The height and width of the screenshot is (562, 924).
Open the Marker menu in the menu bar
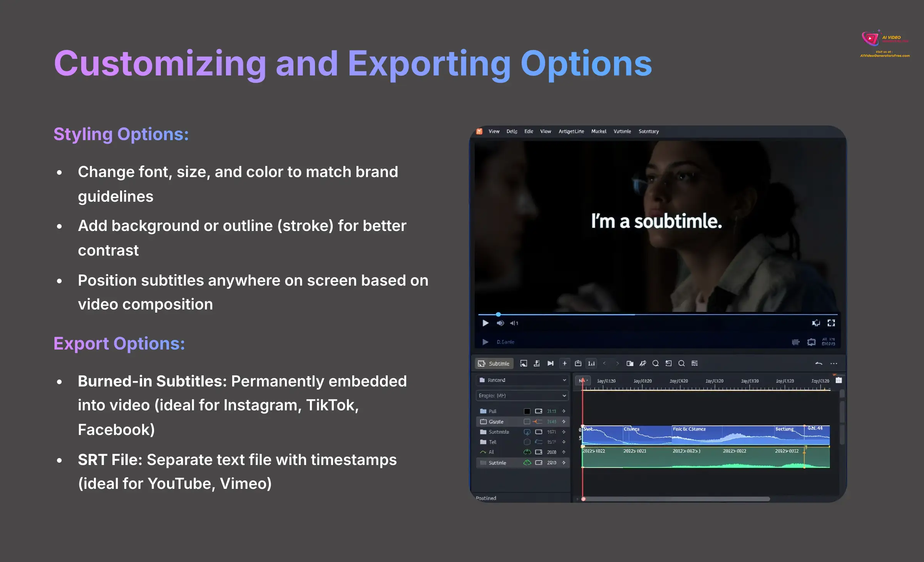pyautogui.click(x=599, y=131)
